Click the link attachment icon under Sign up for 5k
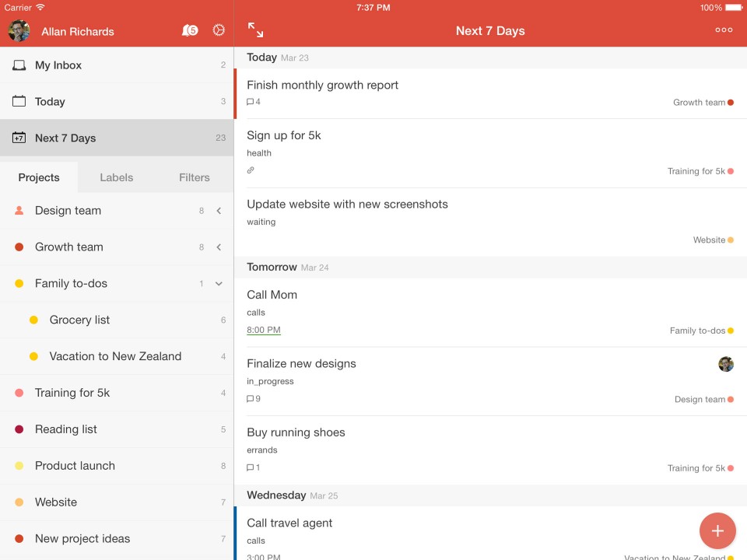 pos(251,170)
